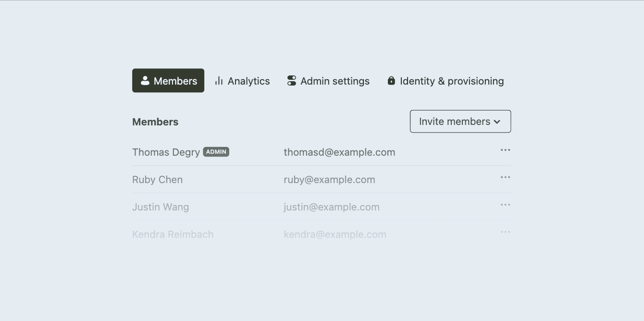Select the Kendra Reimbach member name

point(173,235)
